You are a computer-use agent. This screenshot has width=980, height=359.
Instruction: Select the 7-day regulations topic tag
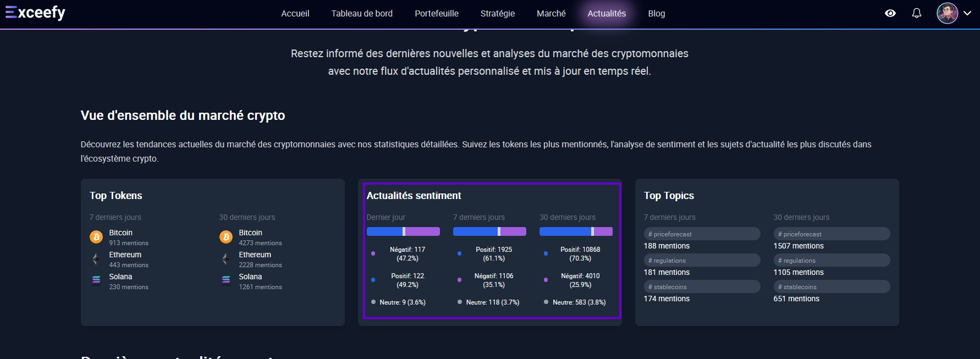tap(702, 260)
